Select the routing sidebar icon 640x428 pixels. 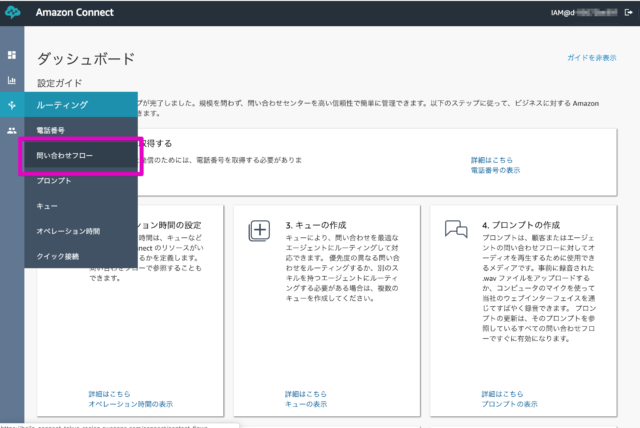tap(12, 105)
